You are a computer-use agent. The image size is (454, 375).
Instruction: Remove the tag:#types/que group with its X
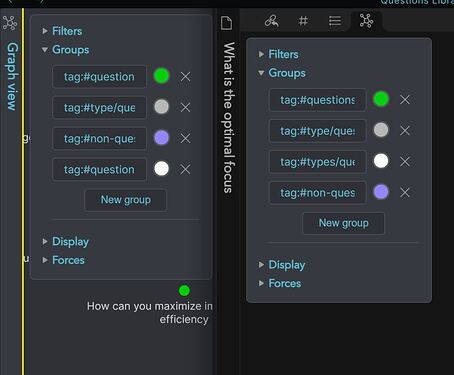(x=405, y=162)
